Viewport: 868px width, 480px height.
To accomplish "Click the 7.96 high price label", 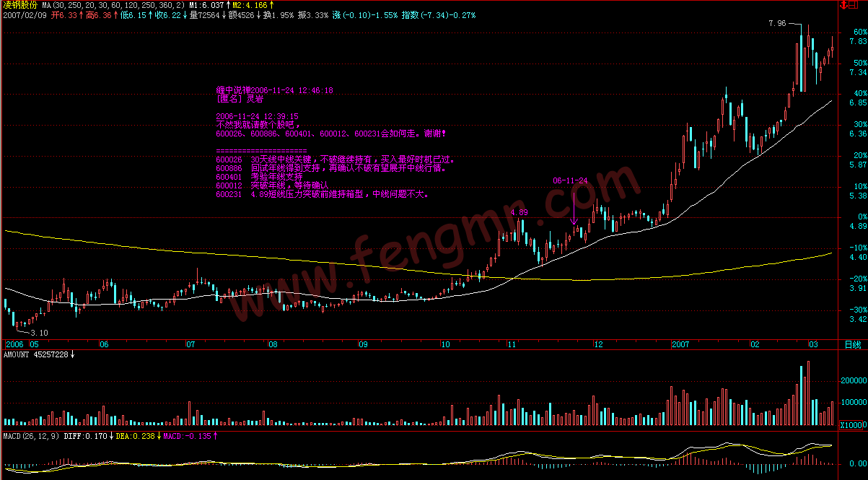I will (x=777, y=24).
